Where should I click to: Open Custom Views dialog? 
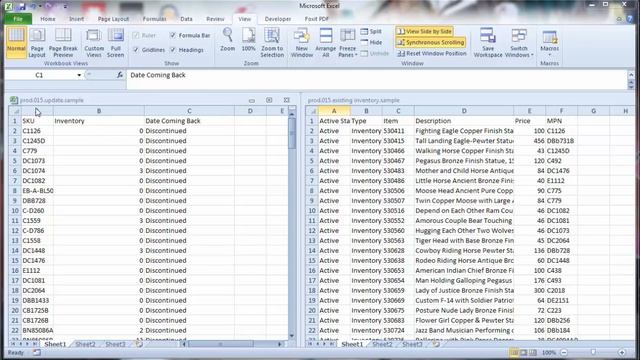pos(94,42)
